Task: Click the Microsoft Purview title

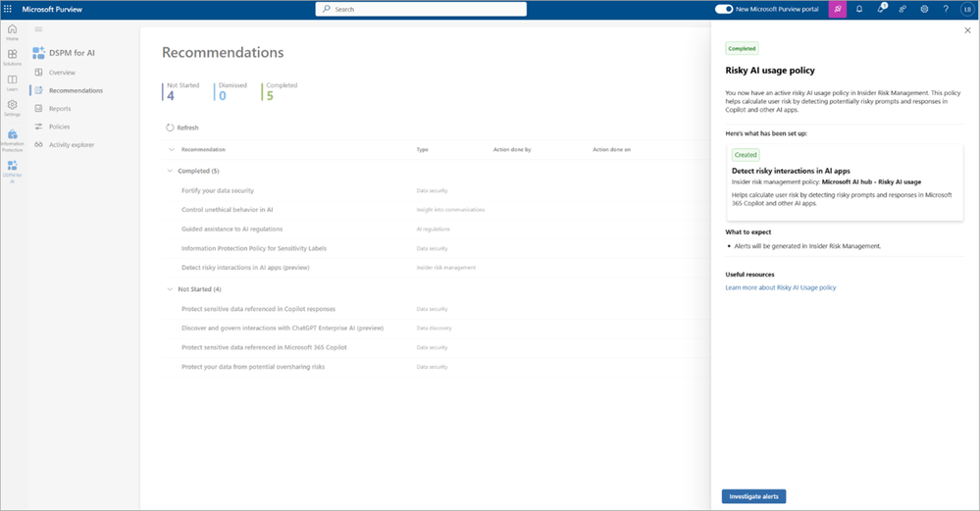Action: click(x=52, y=10)
